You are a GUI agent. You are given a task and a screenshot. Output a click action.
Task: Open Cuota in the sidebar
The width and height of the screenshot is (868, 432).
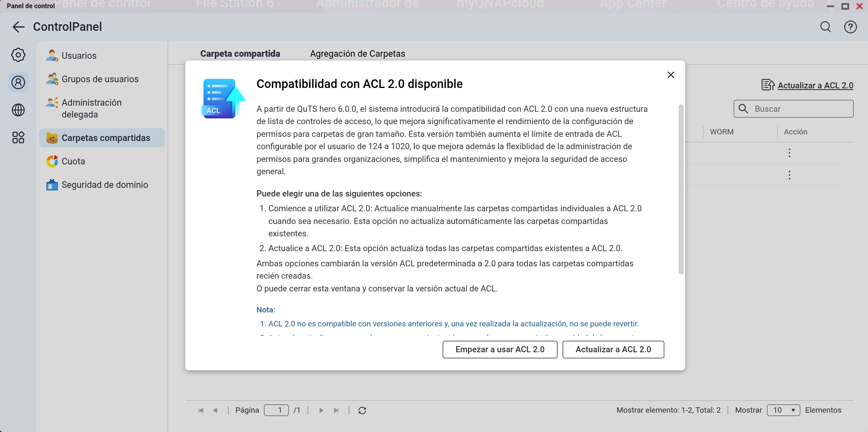[x=73, y=162]
